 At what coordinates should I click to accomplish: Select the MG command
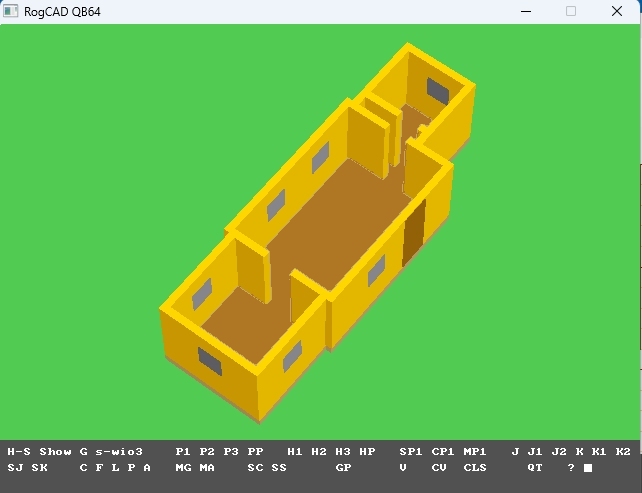coord(183,468)
